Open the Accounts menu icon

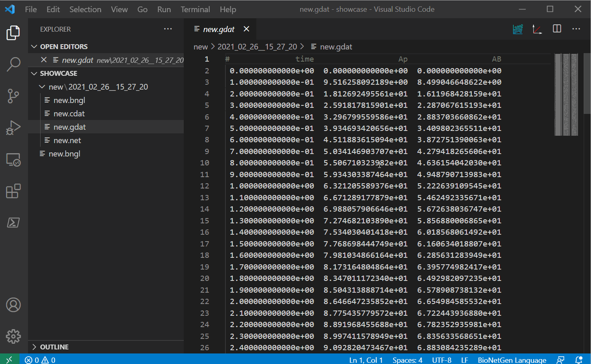click(x=13, y=305)
